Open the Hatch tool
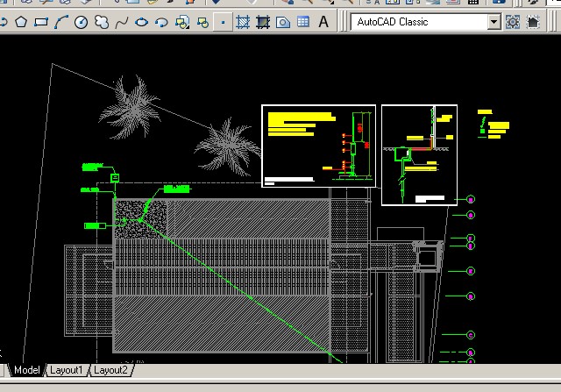 (243, 22)
